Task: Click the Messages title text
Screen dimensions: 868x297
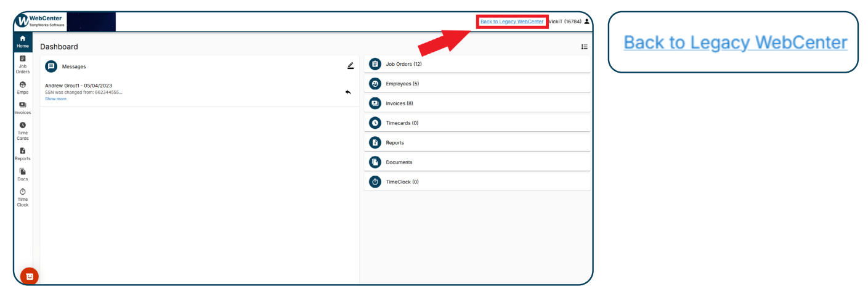Action: (x=74, y=66)
